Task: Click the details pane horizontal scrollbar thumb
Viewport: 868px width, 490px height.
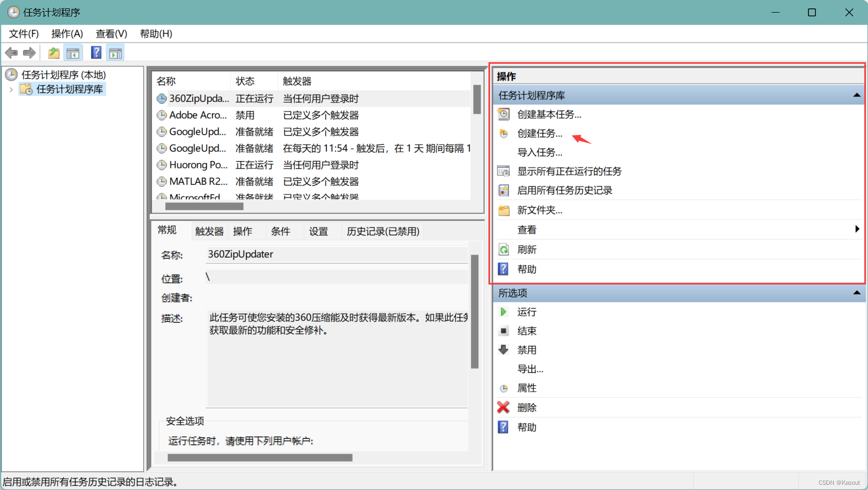Action: pos(260,458)
